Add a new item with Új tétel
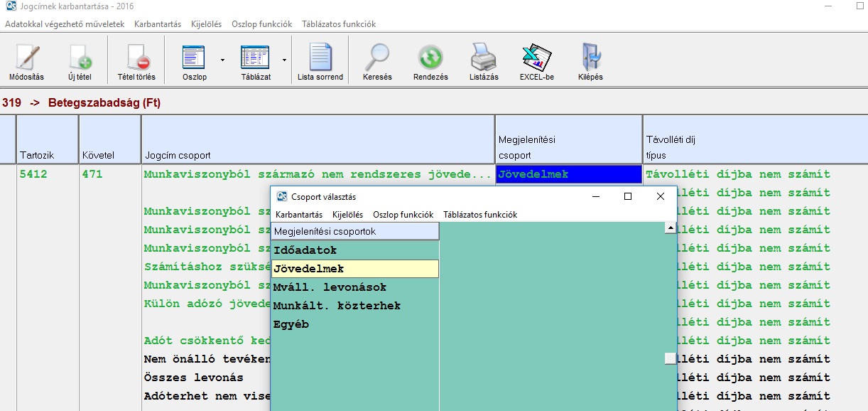The image size is (868, 411). 80,57
